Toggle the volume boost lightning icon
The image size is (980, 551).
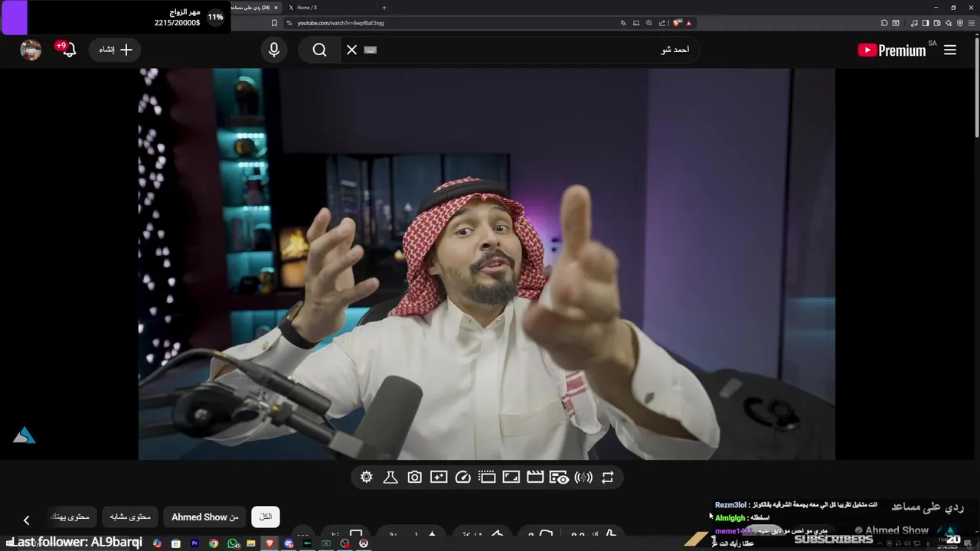(x=583, y=478)
